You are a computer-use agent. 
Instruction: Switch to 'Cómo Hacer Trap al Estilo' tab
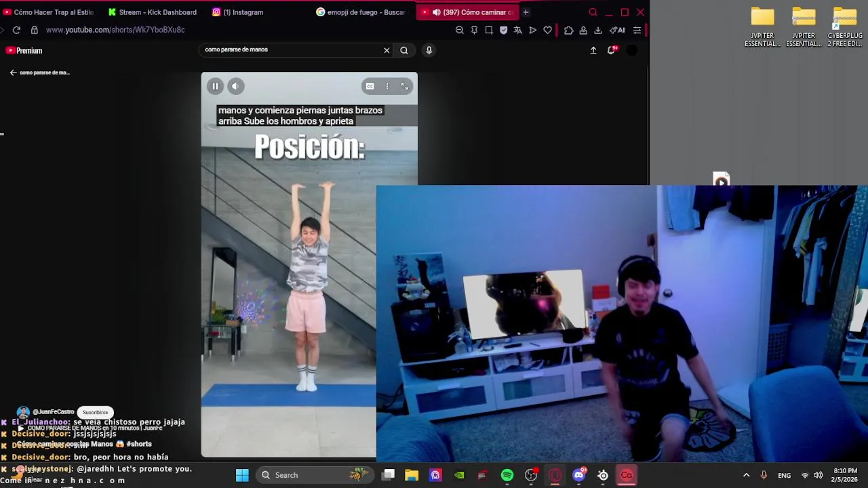pos(48,12)
